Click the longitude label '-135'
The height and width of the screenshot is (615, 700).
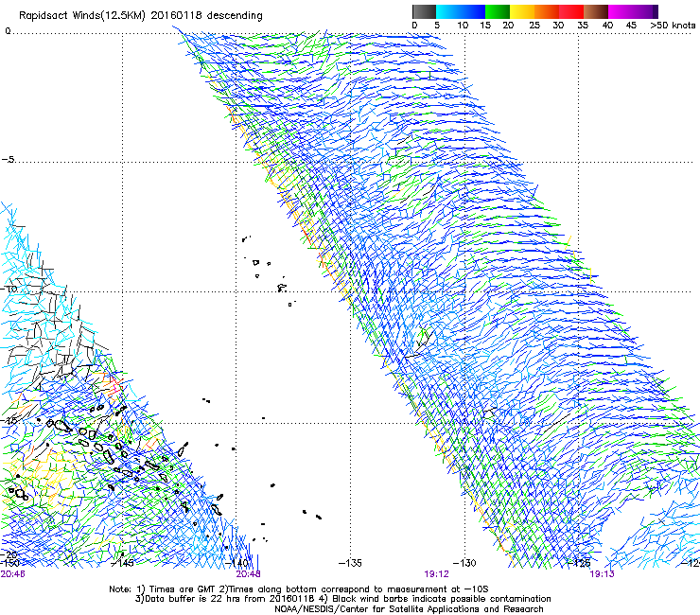coord(350,563)
